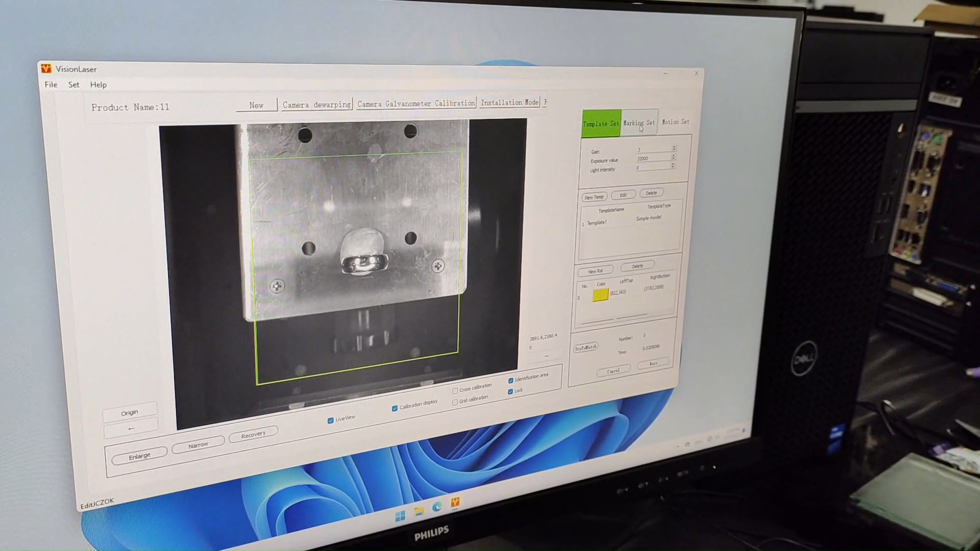The image size is (980, 551).
Task: Uncheck the Calibration display option
Action: [395, 408]
